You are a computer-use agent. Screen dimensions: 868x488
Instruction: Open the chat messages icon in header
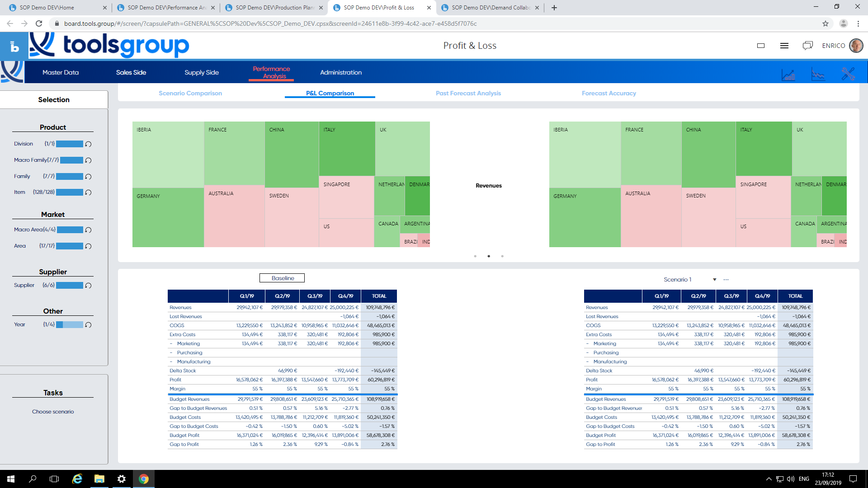(x=808, y=45)
